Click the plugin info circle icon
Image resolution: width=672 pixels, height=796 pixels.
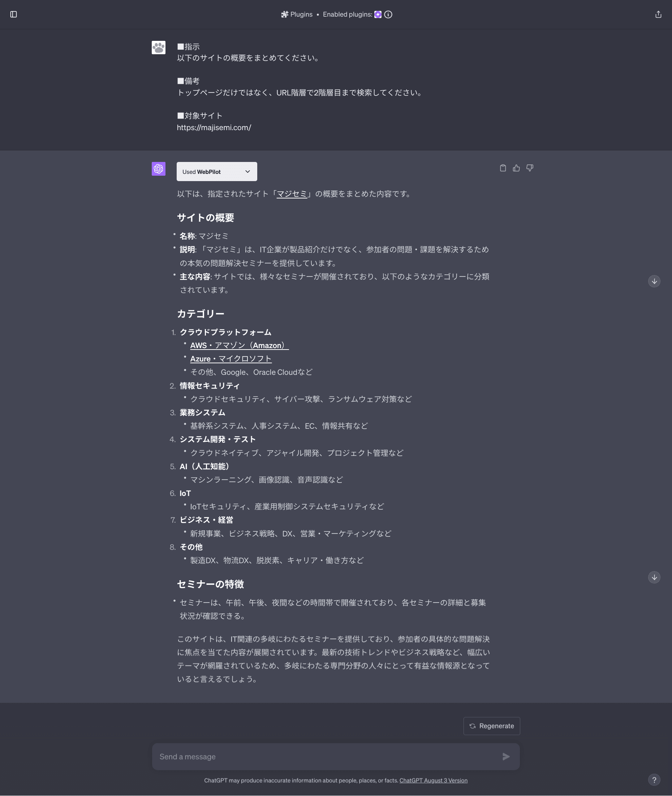388,14
